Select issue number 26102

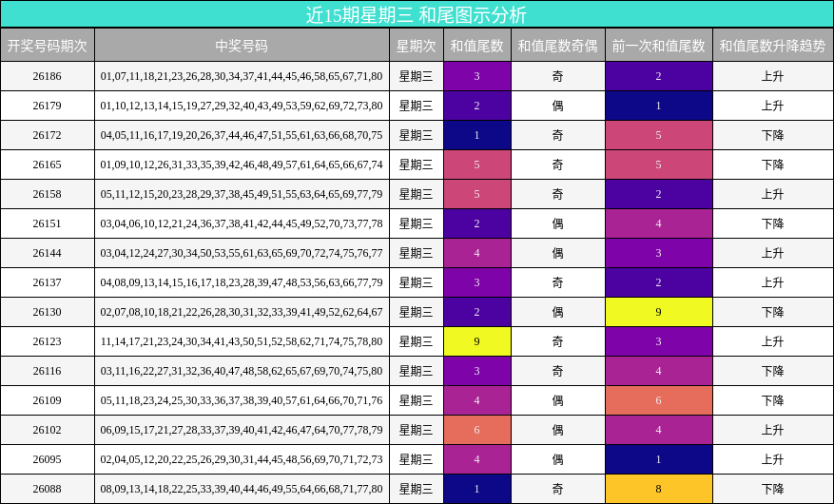tap(48, 430)
